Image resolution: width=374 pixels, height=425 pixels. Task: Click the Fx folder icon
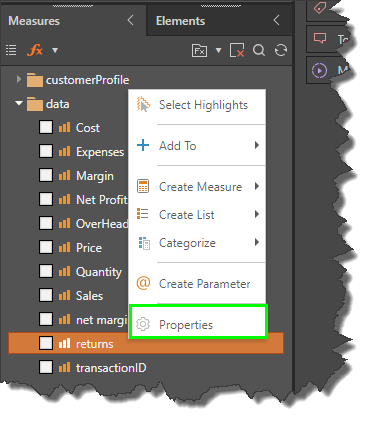point(199,51)
